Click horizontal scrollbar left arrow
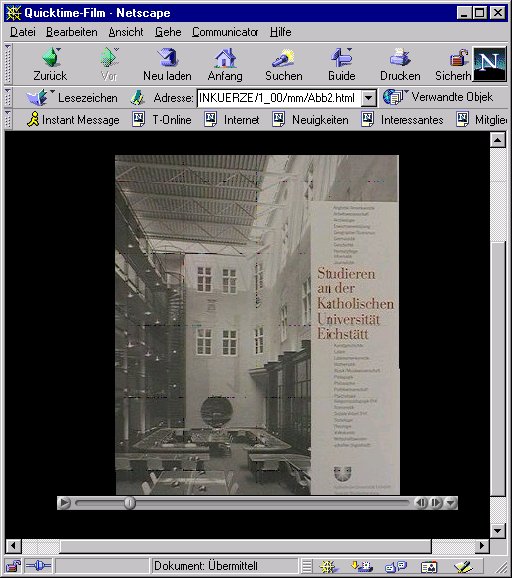 [x=14, y=545]
